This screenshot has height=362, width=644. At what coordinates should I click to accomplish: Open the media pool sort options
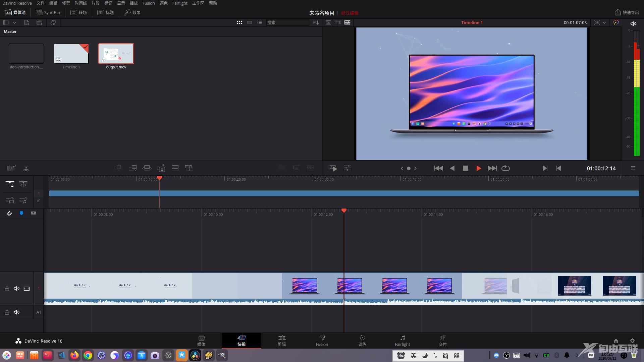(316, 22)
